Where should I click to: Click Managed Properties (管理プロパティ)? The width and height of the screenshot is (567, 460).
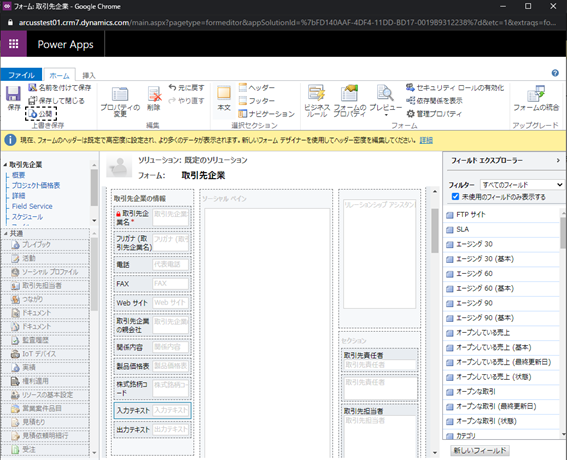434,114
